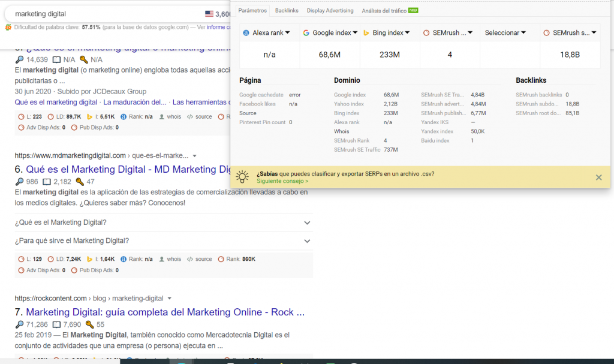Open the Parámetros tab
Screen dimensions: 614x364
pyautogui.click(x=252, y=11)
